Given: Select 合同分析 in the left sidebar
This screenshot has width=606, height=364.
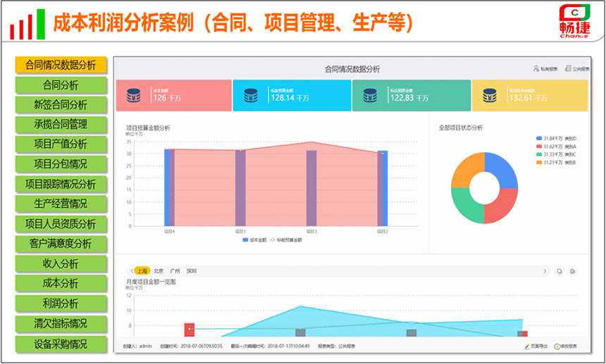Looking at the screenshot, I should pyautogui.click(x=61, y=84).
